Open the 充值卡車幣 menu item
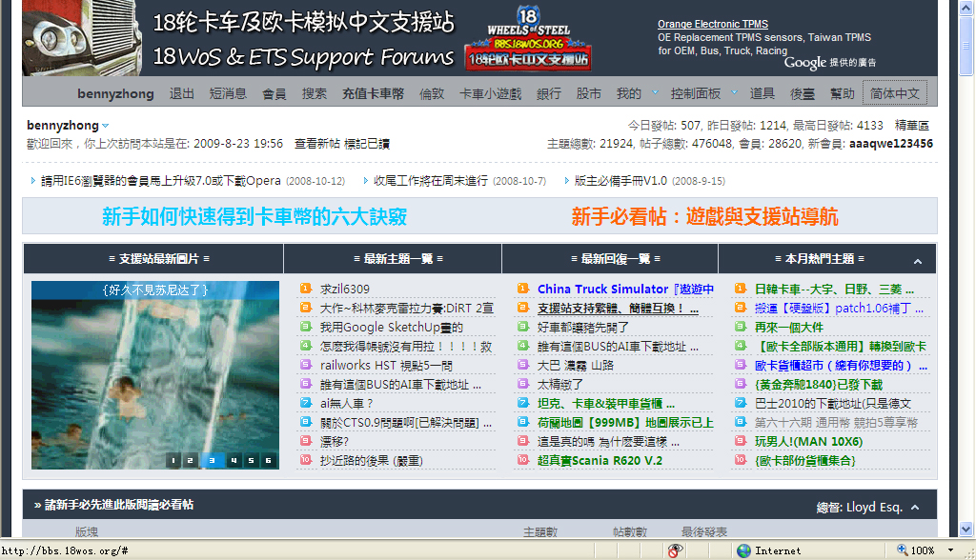This screenshot has width=976, height=560. pos(373,93)
